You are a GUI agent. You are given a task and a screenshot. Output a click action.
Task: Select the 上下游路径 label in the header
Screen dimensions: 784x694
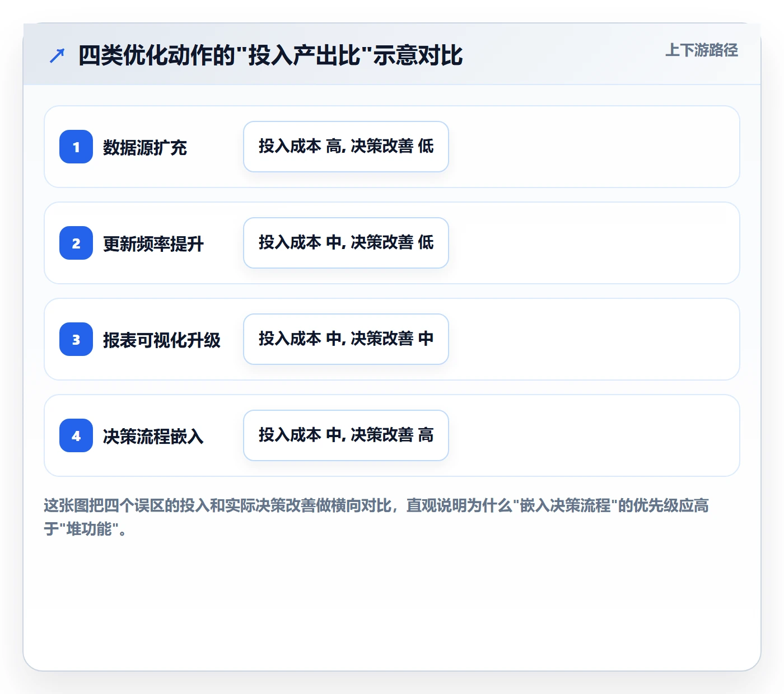click(x=702, y=50)
